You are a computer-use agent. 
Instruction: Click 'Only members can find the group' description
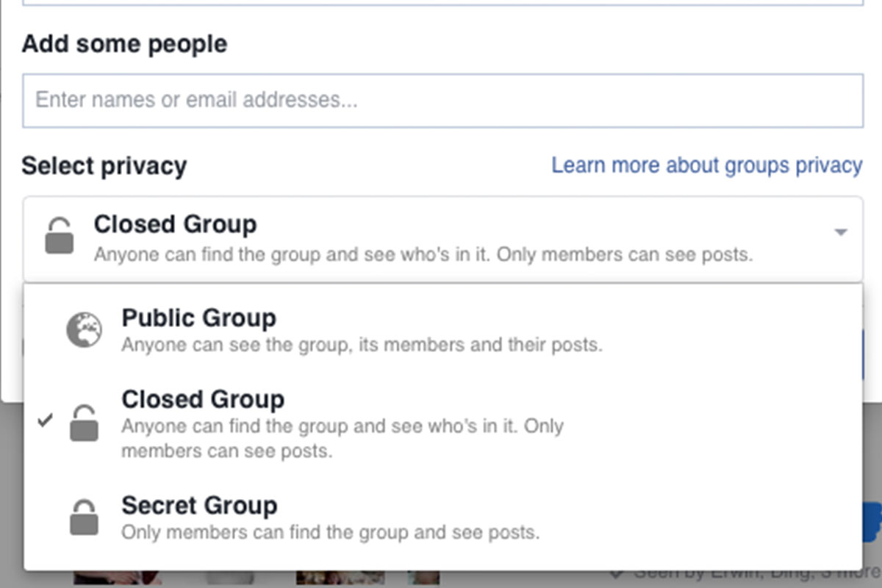click(x=330, y=532)
